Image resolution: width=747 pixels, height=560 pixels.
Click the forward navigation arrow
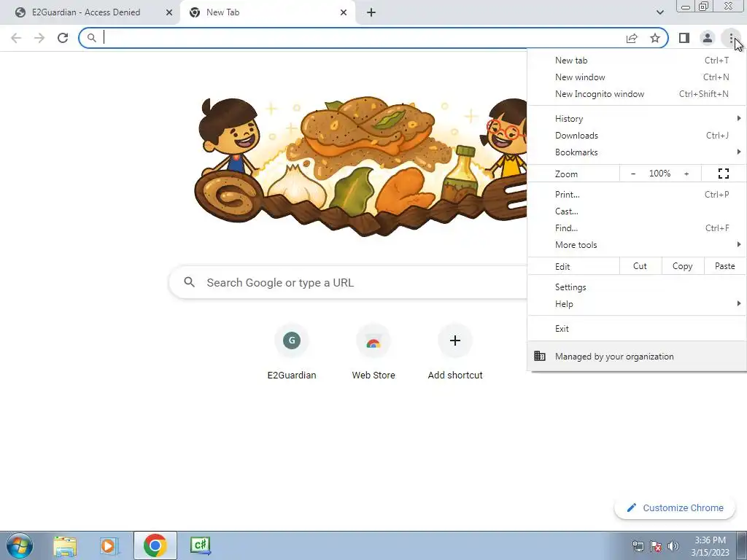(x=39, y=38)
